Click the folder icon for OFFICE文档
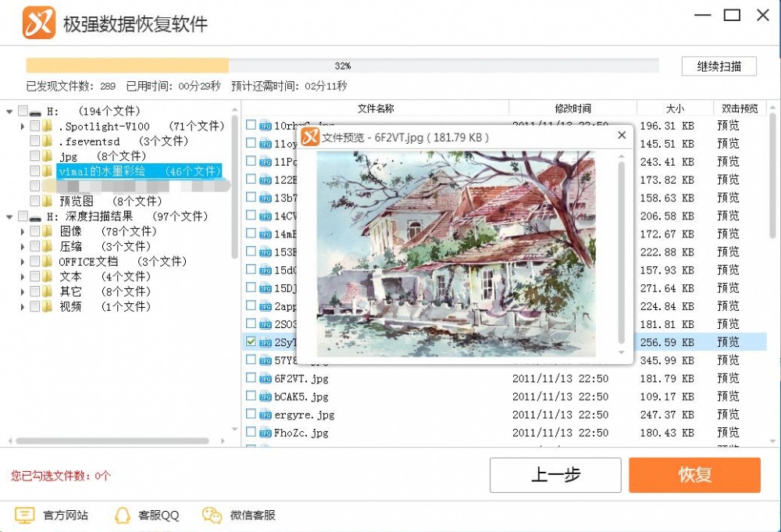Screen dimensions: 781x532 45,261
